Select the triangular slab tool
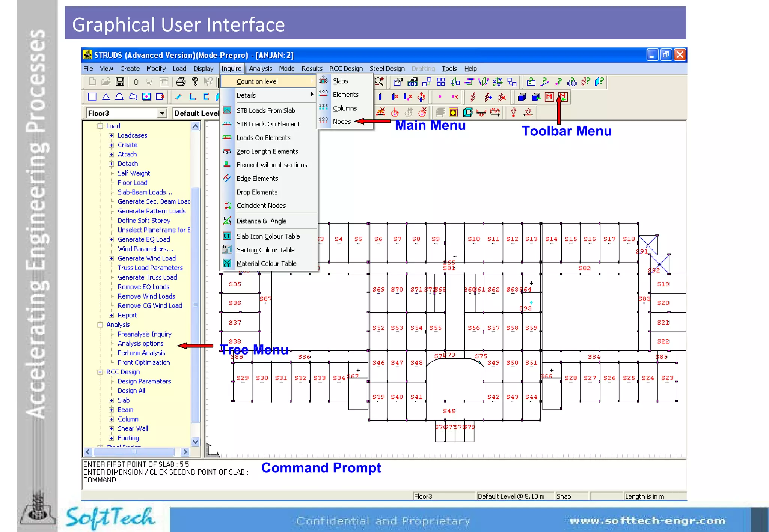The width and height of the screenshot is (769, 532). pyautogui.click(x=106, y=97)
